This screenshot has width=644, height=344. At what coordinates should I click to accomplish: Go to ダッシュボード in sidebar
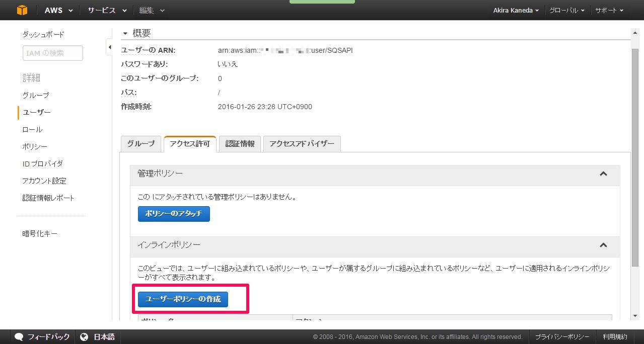(43, 34)
